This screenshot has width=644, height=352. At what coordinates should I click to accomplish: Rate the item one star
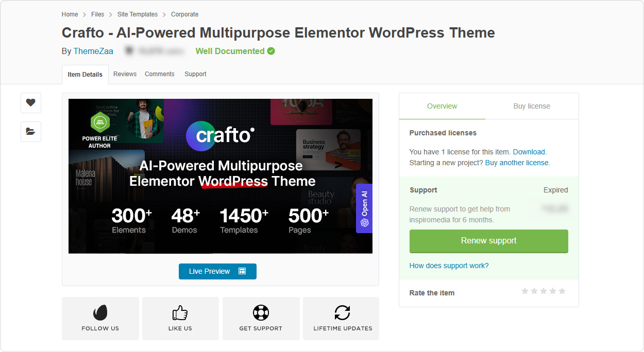click(x=525, y=291)
